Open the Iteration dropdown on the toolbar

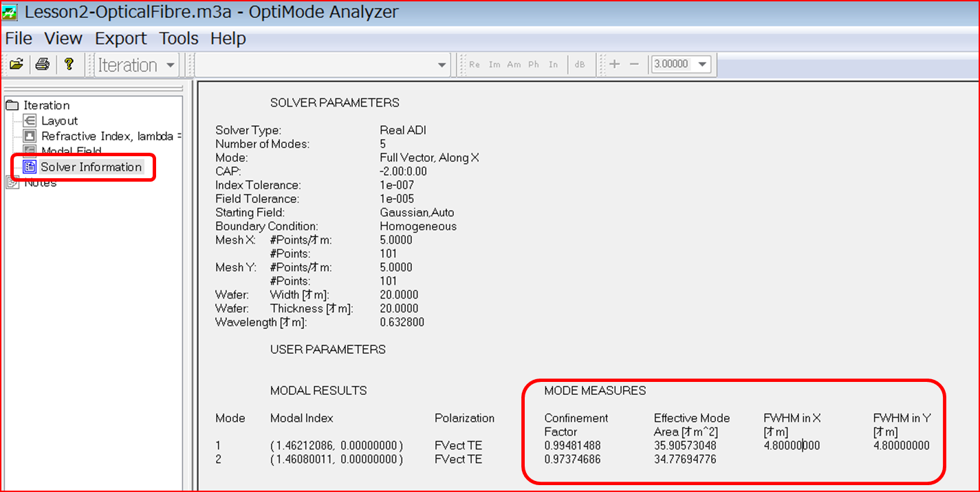point(170,63)
